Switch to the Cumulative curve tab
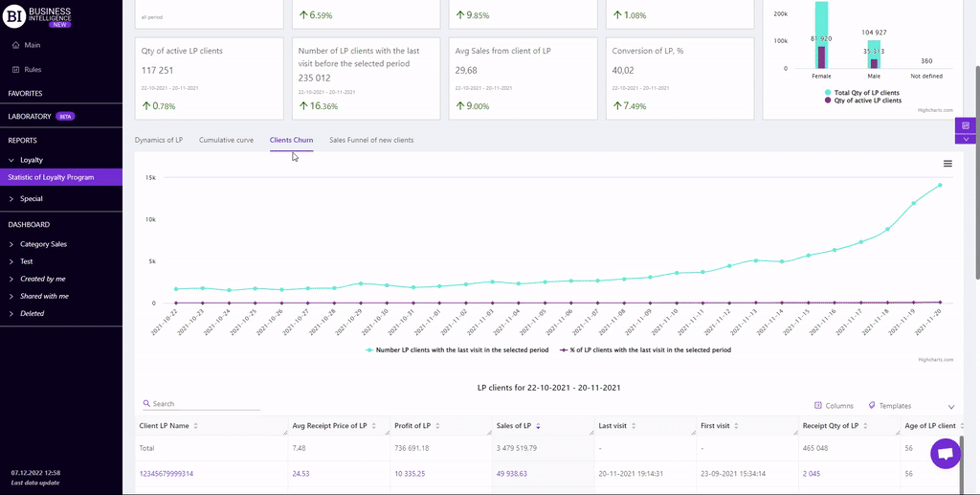This screenshot has width=980, height=495. click(226, 140)
